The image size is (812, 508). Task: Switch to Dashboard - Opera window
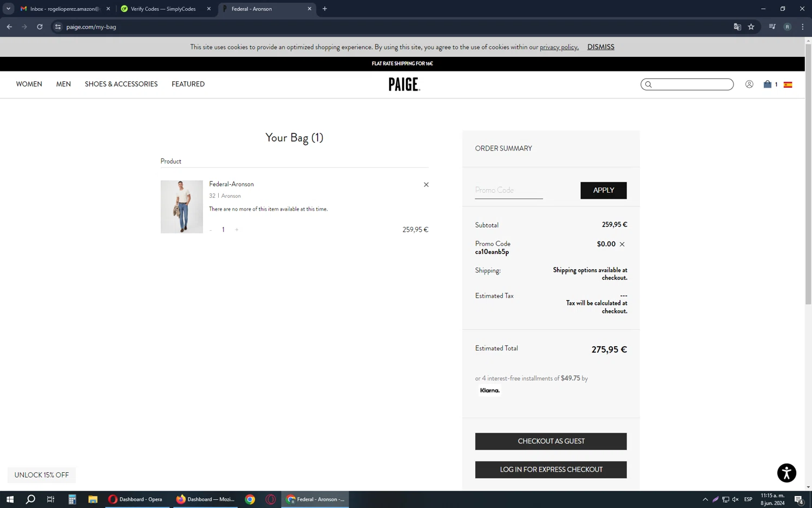tap(136, 499)
